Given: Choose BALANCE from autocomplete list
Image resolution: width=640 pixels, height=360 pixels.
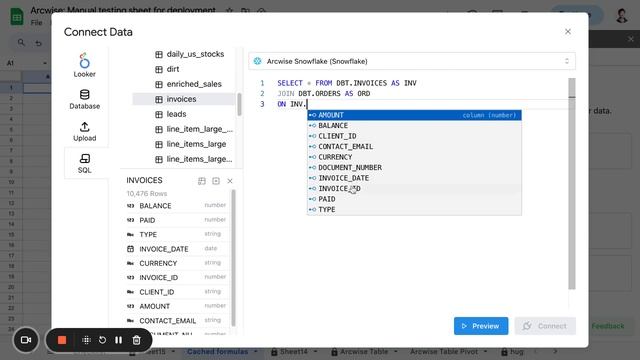Looking at the screenshot, I should [x=414, y=126].
